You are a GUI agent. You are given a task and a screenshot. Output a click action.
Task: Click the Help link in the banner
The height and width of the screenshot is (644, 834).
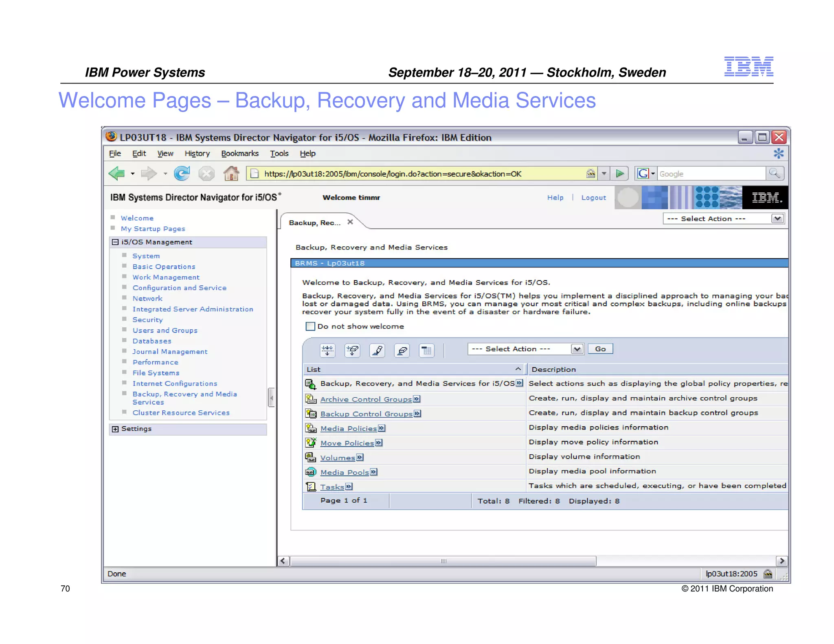pos(555,197)
